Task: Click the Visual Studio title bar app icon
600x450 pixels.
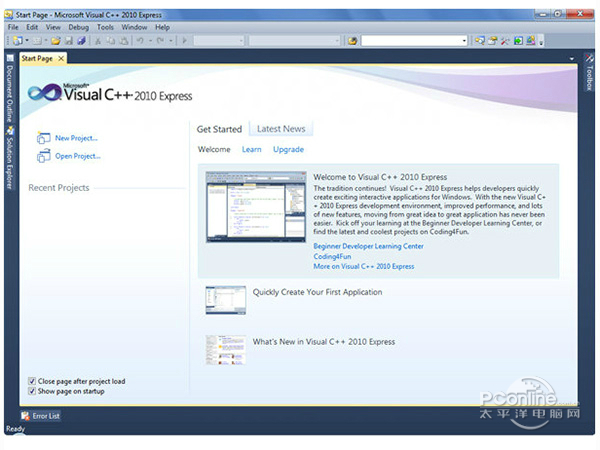Action: (x=8, y=15)
